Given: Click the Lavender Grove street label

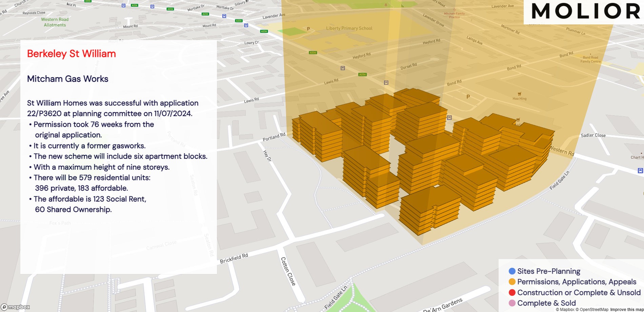Looking at the screenshot, I should 434,20.
